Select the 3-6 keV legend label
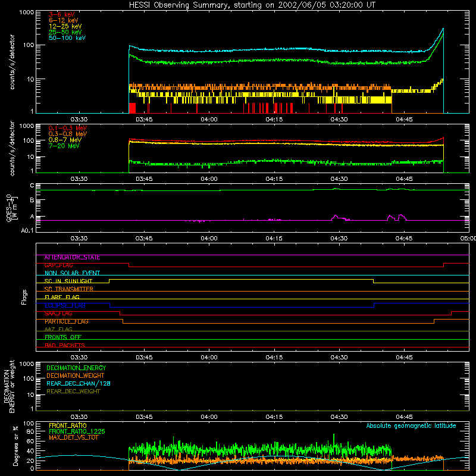The width and height of the screenshot is (476, 476). (62, 14)
